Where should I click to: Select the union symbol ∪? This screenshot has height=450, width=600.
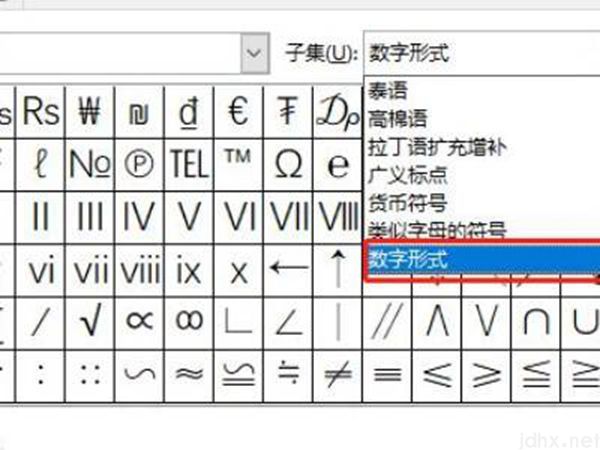pos(581,323)
